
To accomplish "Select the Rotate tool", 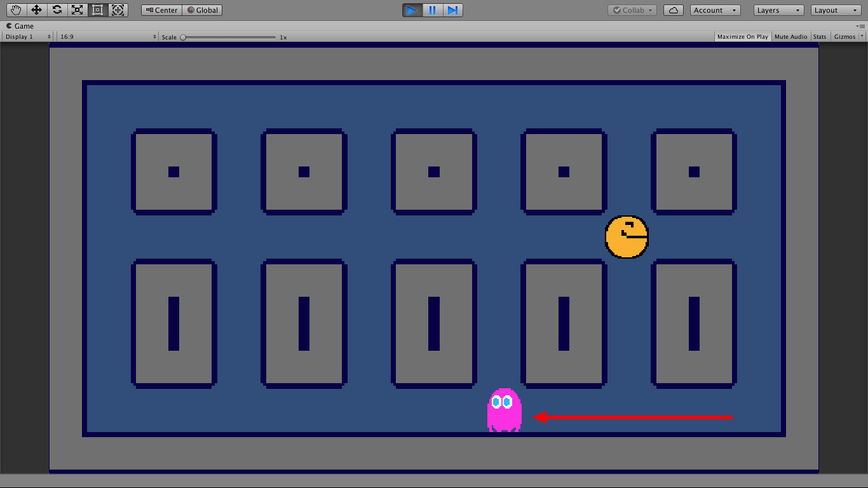I will tap(57, 10).
